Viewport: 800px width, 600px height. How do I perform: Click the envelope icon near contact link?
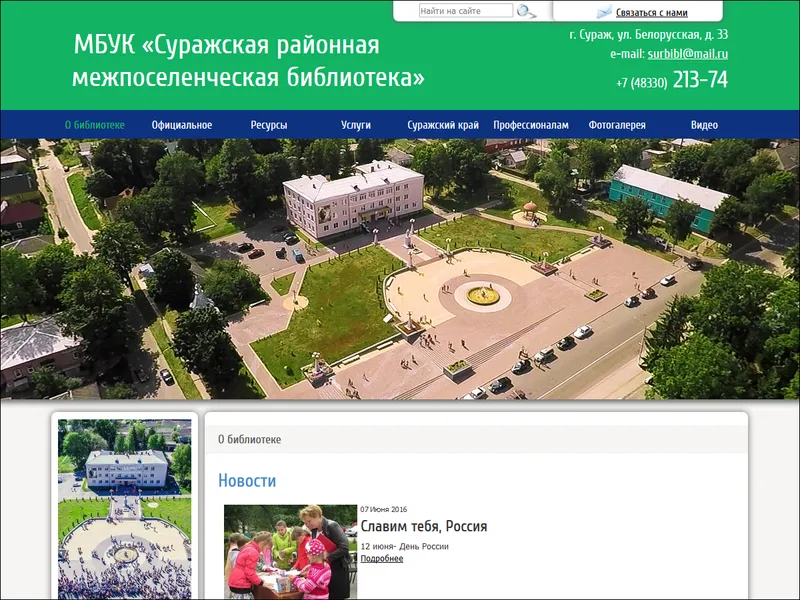click(x=604, y=12)
